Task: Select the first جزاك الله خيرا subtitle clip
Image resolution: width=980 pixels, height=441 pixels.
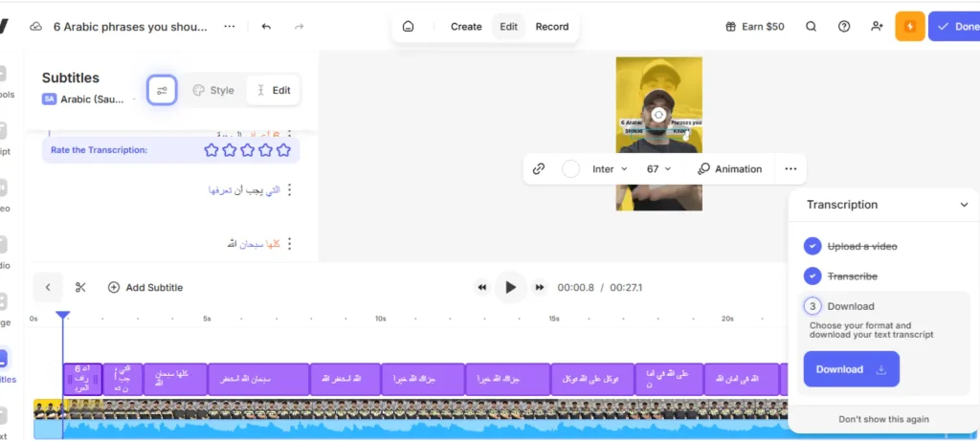Action: (423, 379)
